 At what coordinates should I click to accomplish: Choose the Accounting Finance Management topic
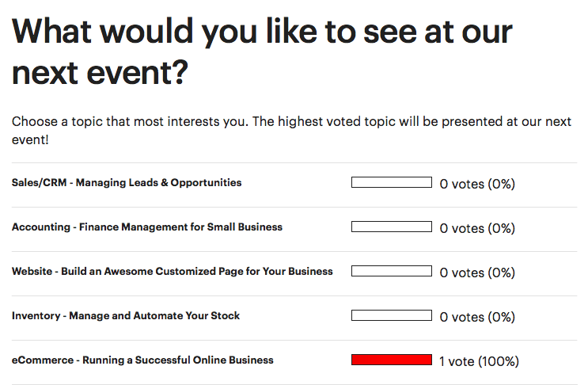147,227
